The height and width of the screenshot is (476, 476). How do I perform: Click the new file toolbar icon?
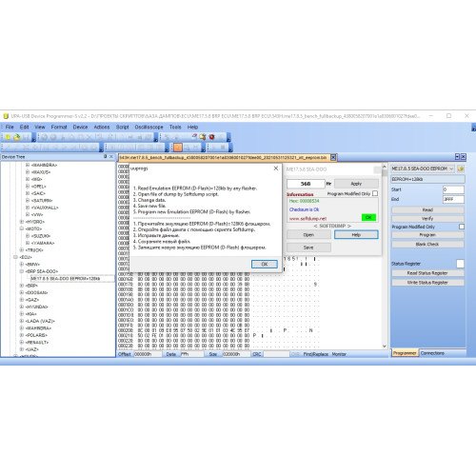tap(8, 137)
